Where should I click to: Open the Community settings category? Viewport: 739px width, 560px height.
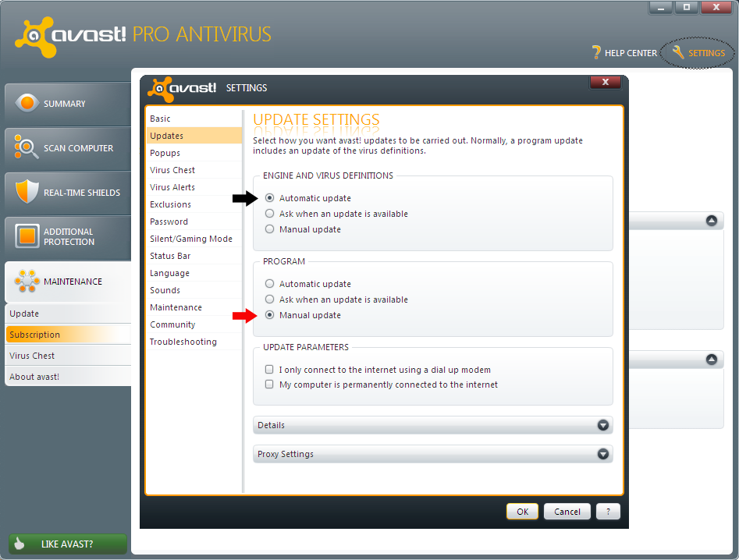[194, 324]
